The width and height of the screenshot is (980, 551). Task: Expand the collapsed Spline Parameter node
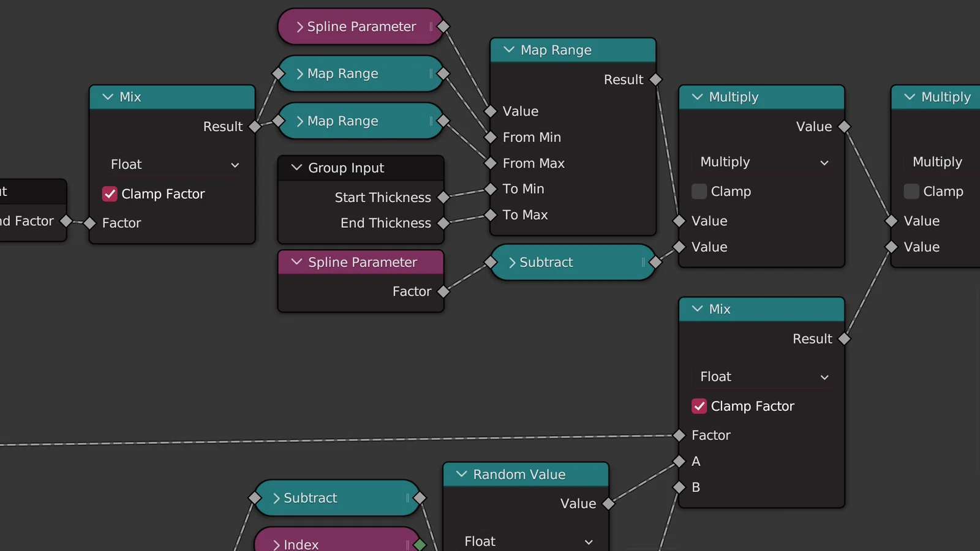coord(299,26)
